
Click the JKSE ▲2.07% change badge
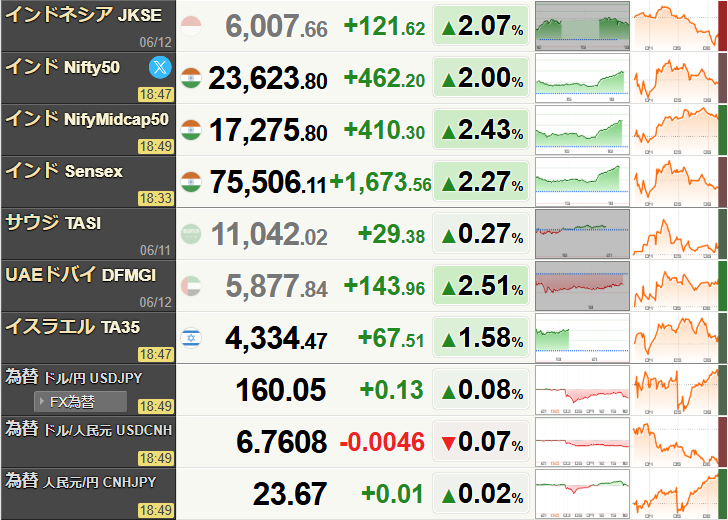point(481,26)
